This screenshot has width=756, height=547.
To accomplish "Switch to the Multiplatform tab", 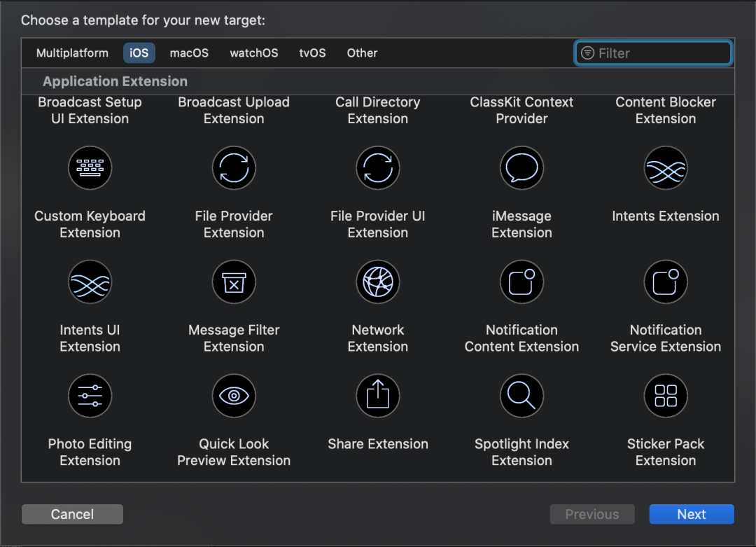I will coord(72,53).
